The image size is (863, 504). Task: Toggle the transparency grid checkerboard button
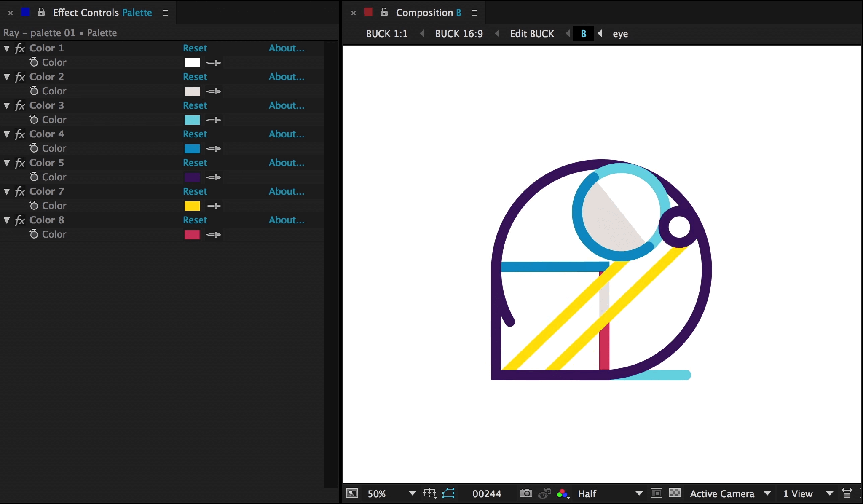pyautogui.click(x=675, y=493)
